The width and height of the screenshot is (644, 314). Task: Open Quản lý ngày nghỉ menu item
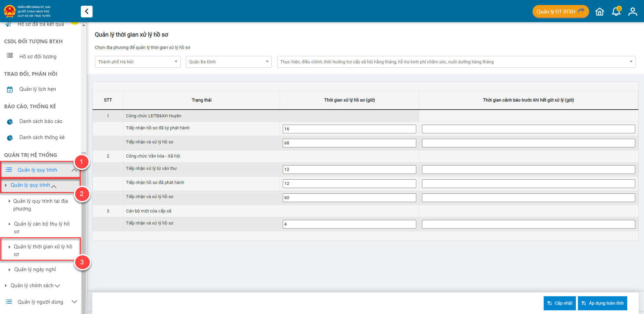[35, 269]
